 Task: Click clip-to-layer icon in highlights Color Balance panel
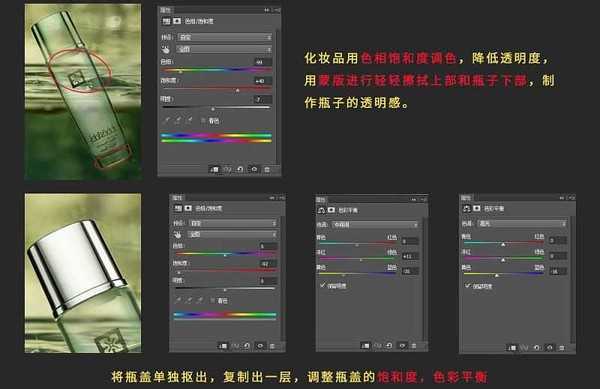[x=512, y=348]
